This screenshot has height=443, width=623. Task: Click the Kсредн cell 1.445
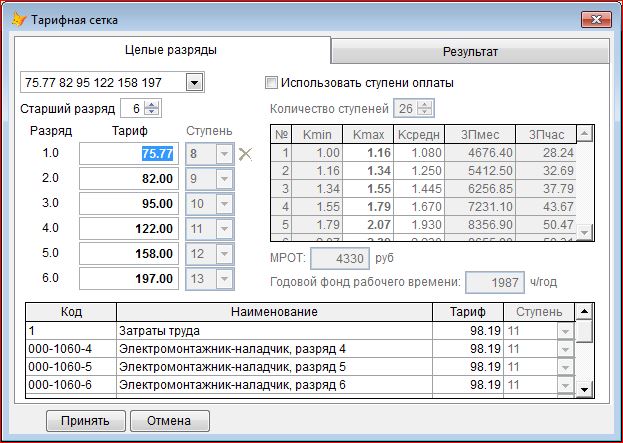pos(419,189)
